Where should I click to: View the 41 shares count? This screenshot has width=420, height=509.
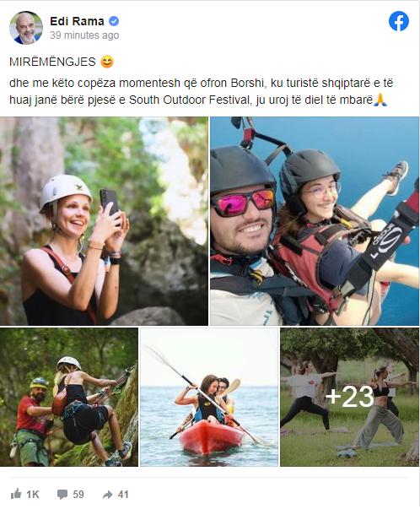coord(123,495)
